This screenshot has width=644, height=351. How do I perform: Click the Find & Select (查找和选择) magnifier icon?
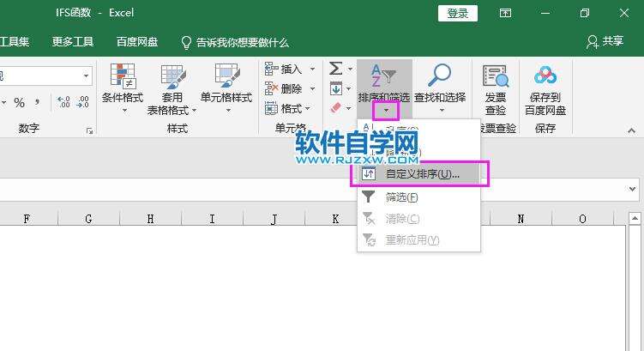[439, 75]
